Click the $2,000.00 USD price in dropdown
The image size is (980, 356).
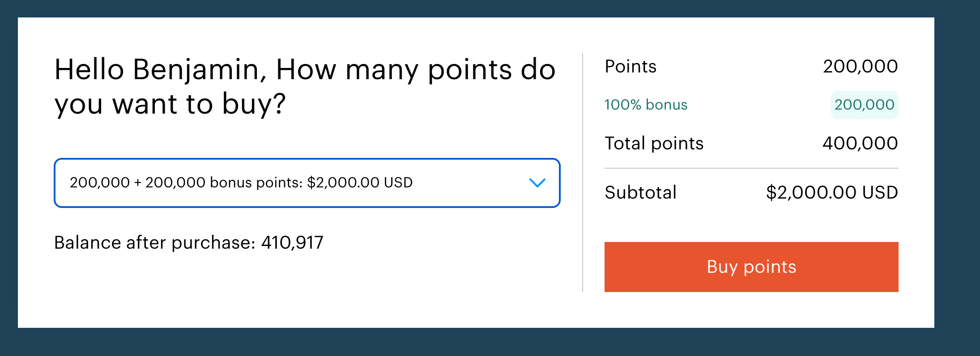(x=360, y=182)
